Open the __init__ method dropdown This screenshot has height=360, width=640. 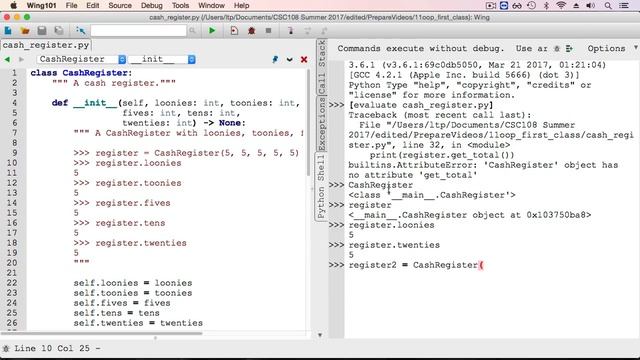point(162,60)
